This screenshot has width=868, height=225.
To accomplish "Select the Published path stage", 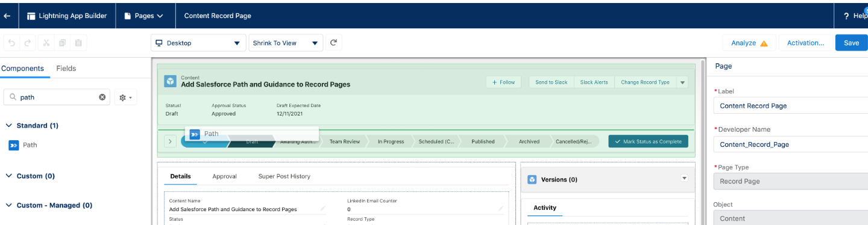I will pos(483,141).
